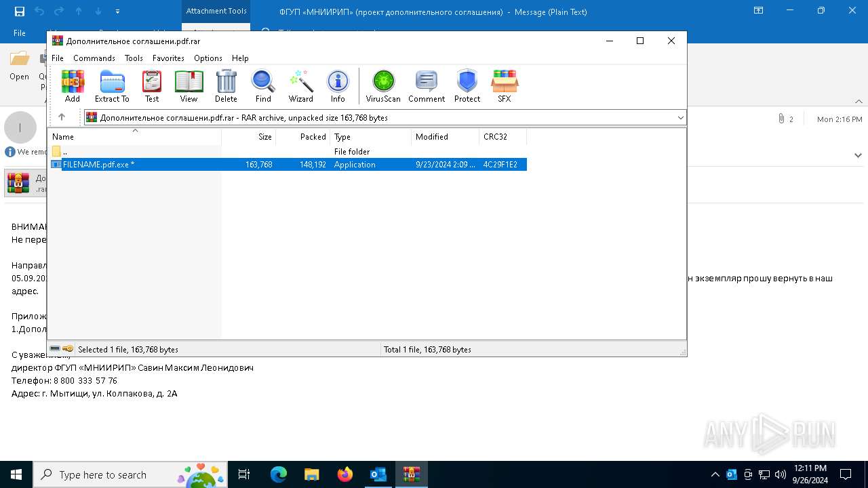The width and height of the screenshot is (868, 488).
Task: Open Task View on taskbar
Action: (x=244, y=474)
